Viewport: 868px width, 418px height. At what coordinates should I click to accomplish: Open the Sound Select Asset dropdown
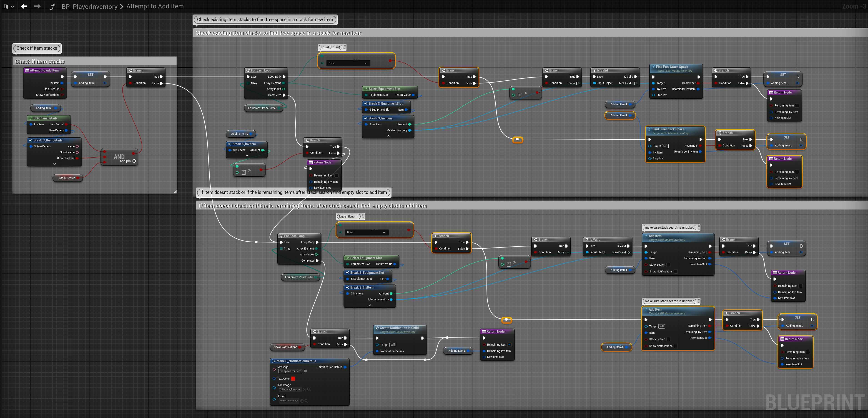[x=289, y=401]
